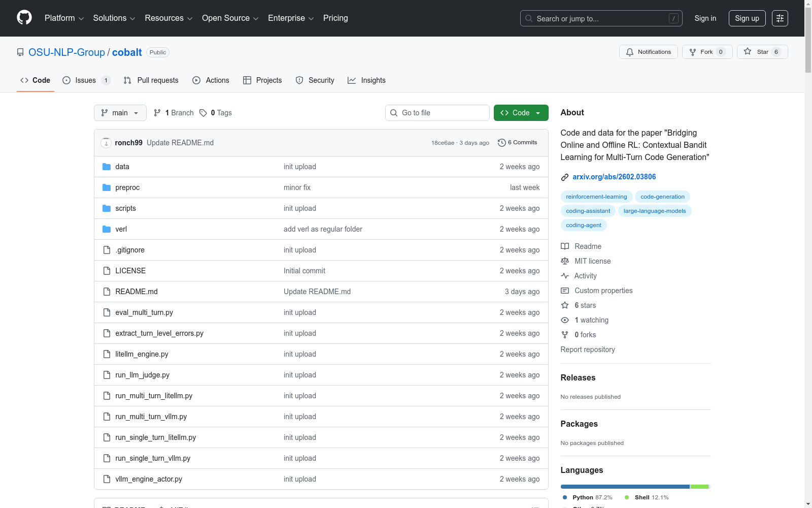Expand the Enterprise menu

click(291, 18)
